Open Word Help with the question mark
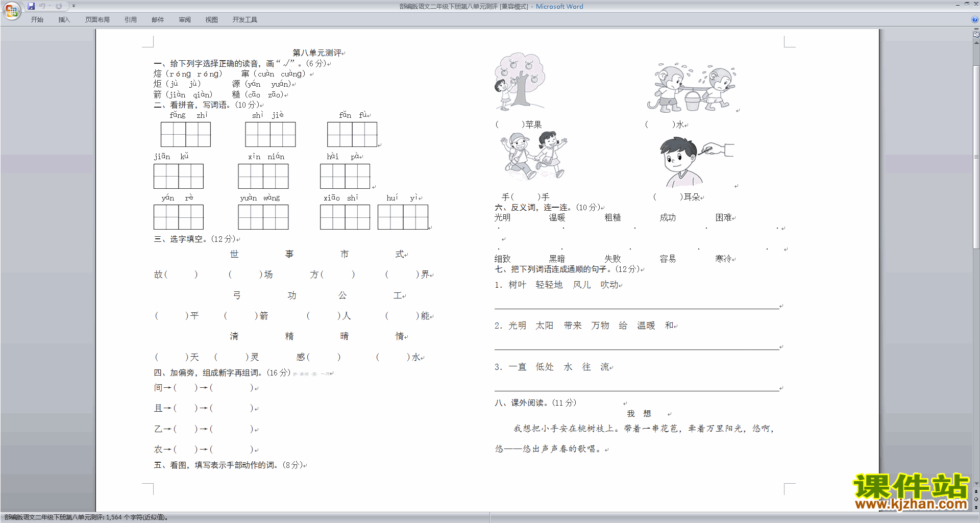This screenshot has height=523, width=980. tap(975, 20)
